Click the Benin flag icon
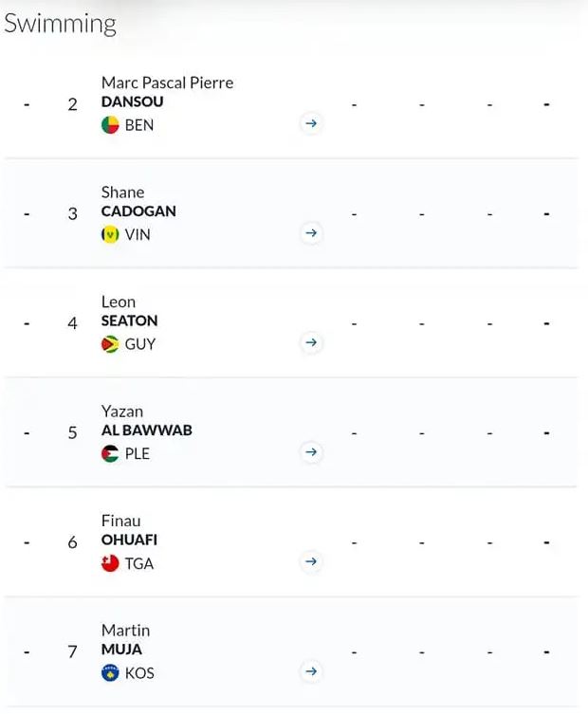The width and height of the screenshot is (588, 714). 110,125
